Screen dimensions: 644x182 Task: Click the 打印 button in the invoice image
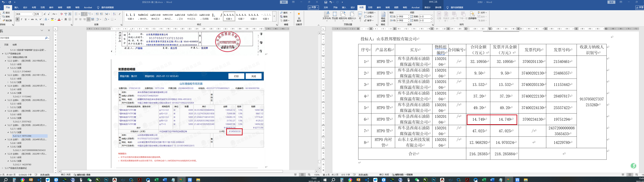coord(236,76)
